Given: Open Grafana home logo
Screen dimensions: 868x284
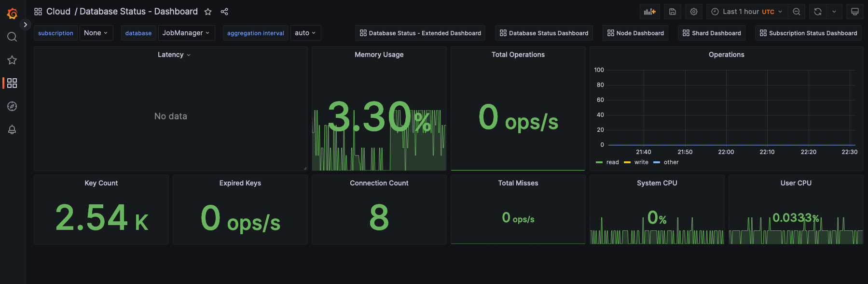Looking at the screenshot, I should [13, 14].
